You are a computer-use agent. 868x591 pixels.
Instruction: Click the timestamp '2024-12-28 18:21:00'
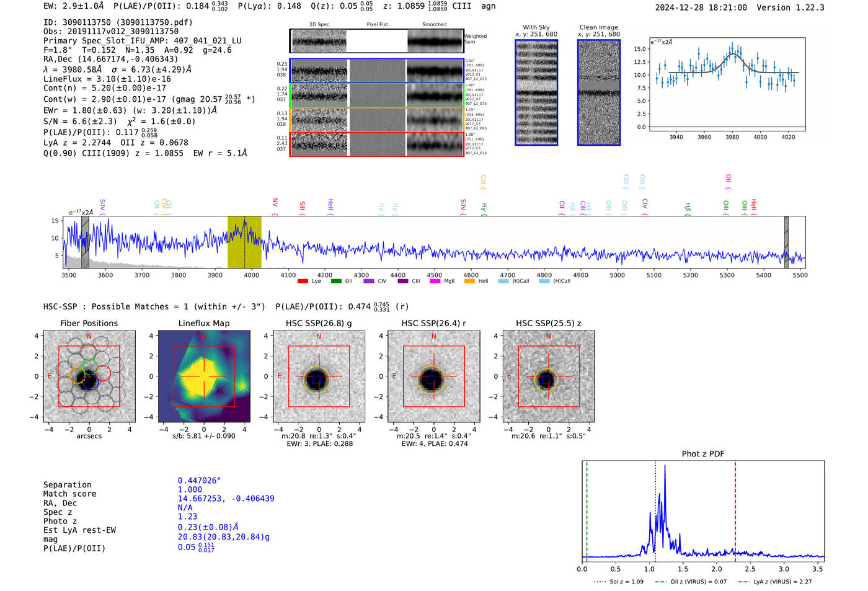click(701, 7)
